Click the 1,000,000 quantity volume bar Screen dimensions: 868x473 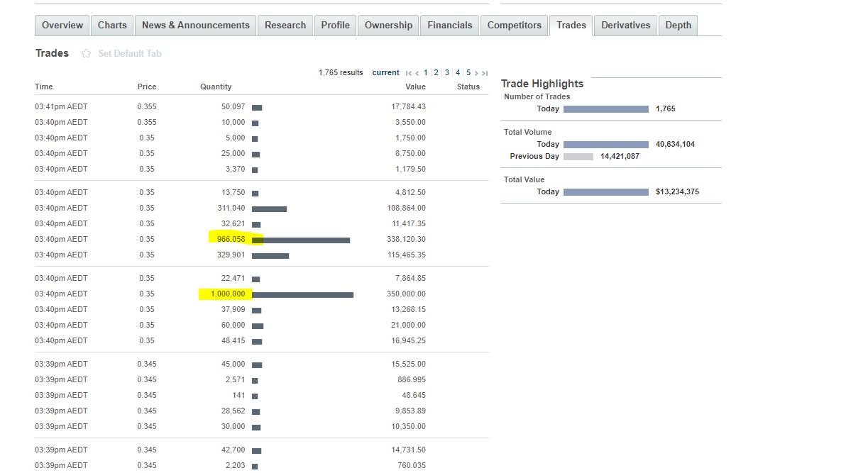point(302,294)
